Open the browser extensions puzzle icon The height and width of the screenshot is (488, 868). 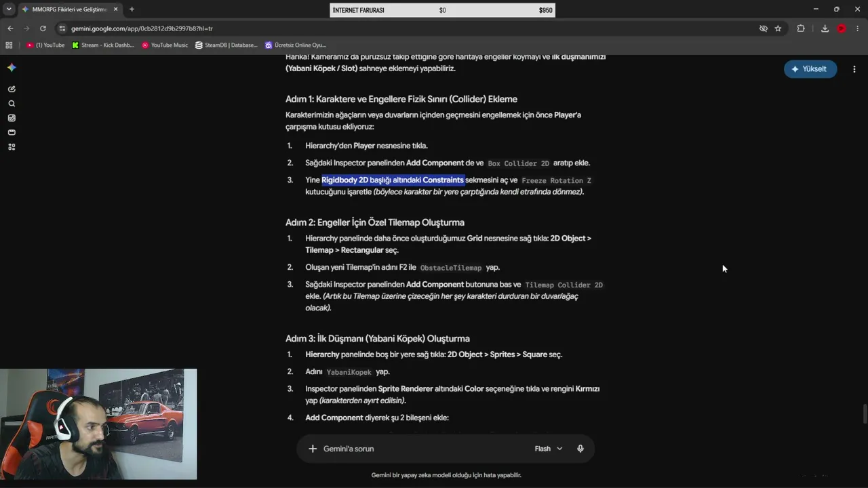801,28
